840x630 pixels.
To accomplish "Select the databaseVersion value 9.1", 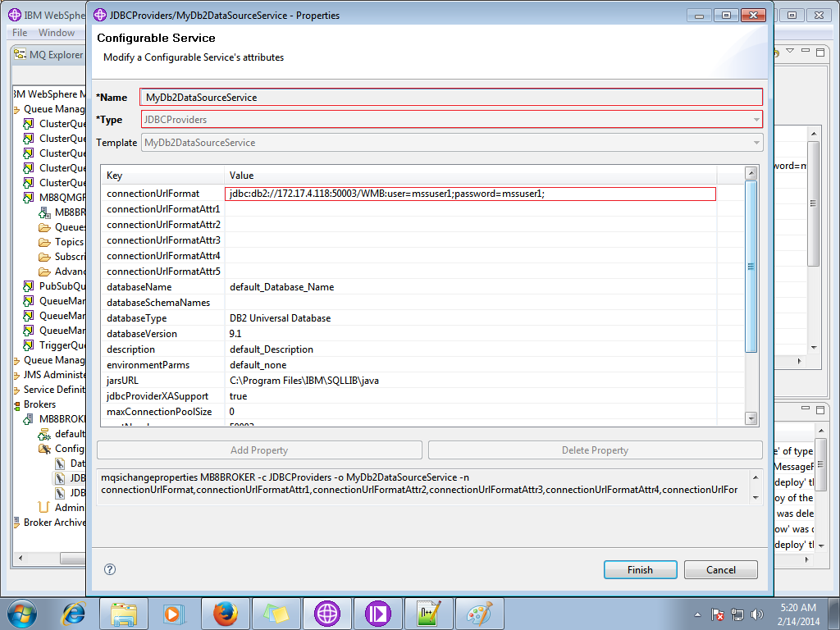I will coord(235,333).
